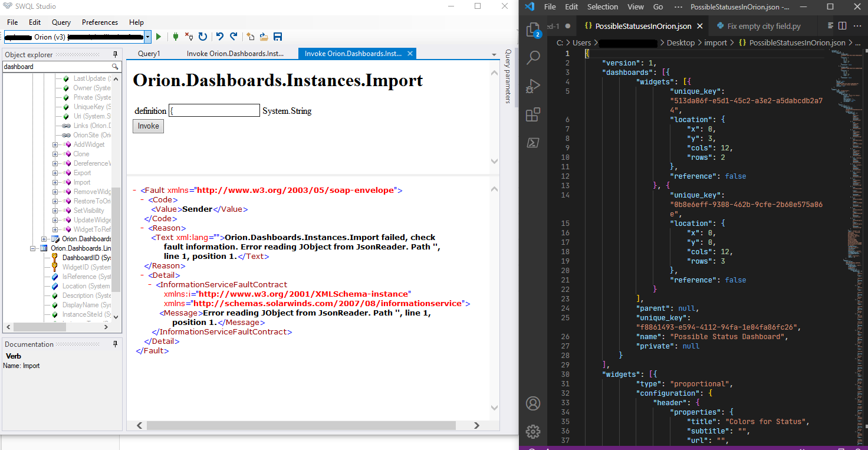Open the VS Code Manage gear icon

(533, 431)
